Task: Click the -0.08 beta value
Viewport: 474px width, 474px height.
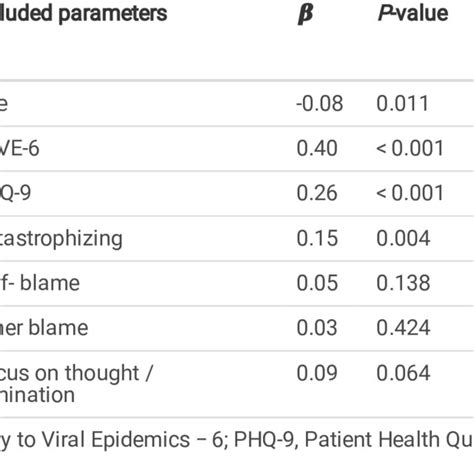Action: tap(320, 103)
